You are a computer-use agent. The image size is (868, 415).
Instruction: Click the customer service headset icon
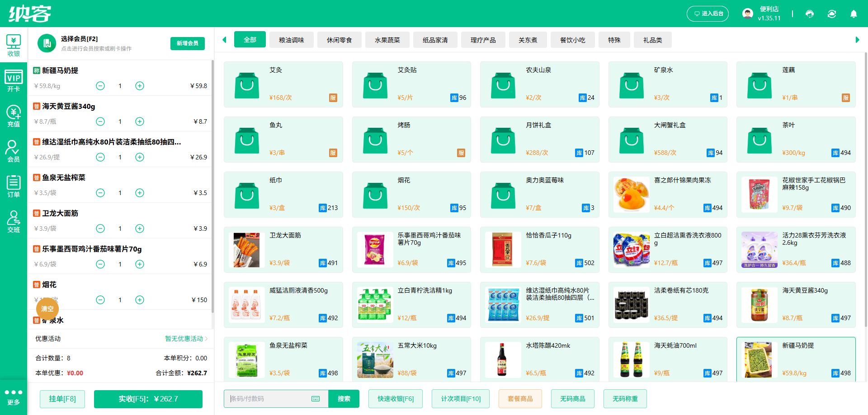(810, 14)
